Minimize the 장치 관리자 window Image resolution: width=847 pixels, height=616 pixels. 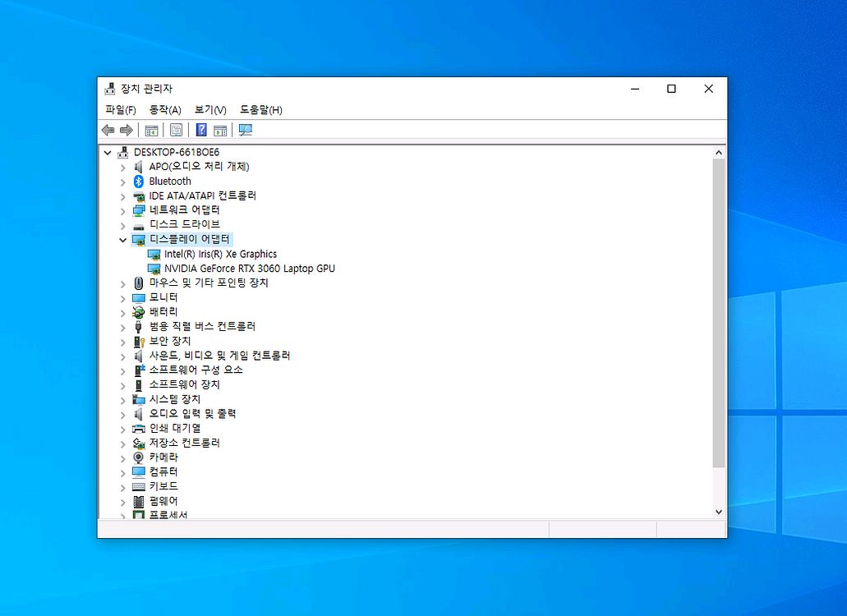click(635, 89)
